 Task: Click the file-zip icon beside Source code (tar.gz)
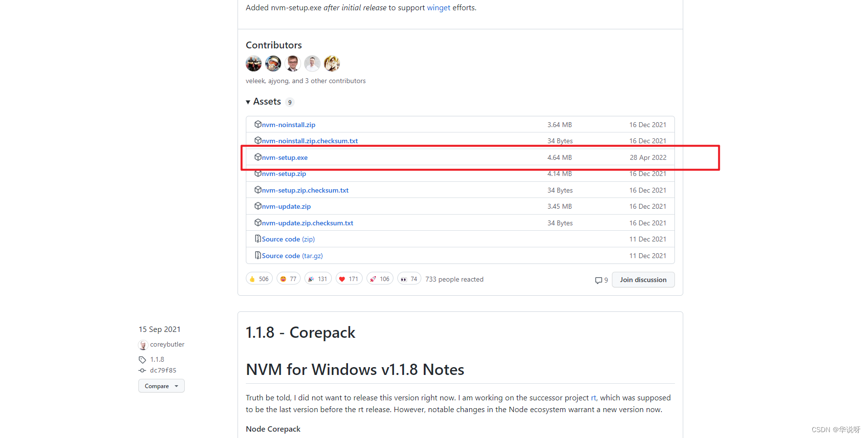(258, 255)
